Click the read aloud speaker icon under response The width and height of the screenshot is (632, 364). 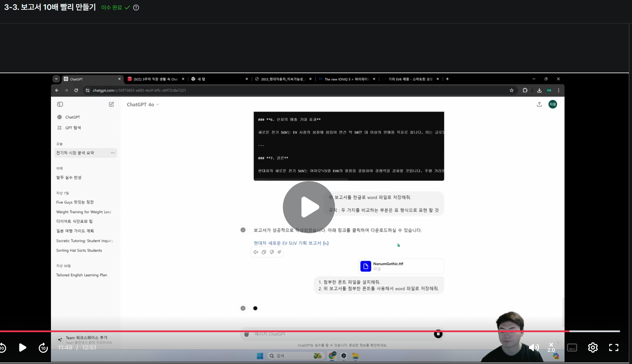pos(256,252)
